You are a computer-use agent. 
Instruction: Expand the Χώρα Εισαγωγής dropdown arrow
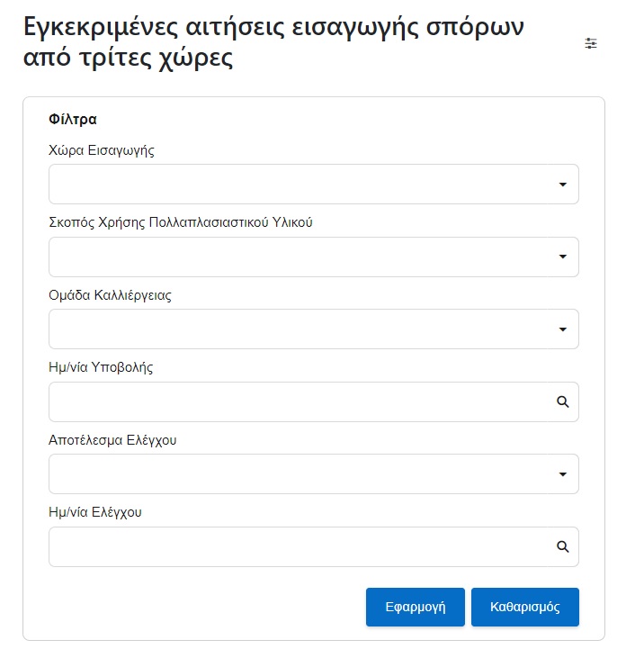point(562,185)
